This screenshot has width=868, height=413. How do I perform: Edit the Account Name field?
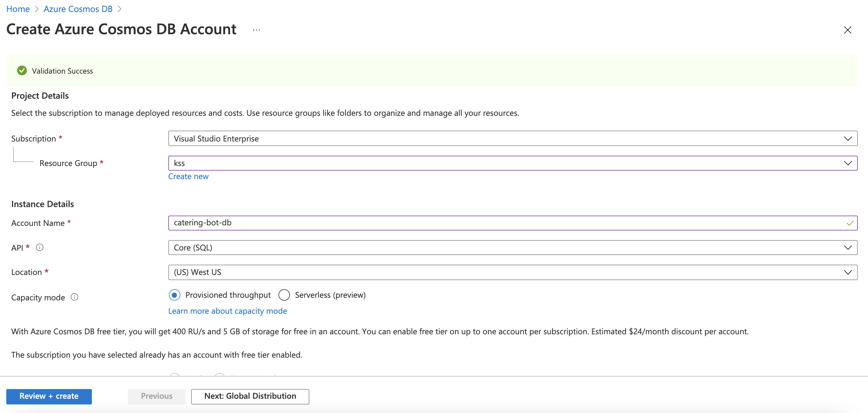click(512, 223)
